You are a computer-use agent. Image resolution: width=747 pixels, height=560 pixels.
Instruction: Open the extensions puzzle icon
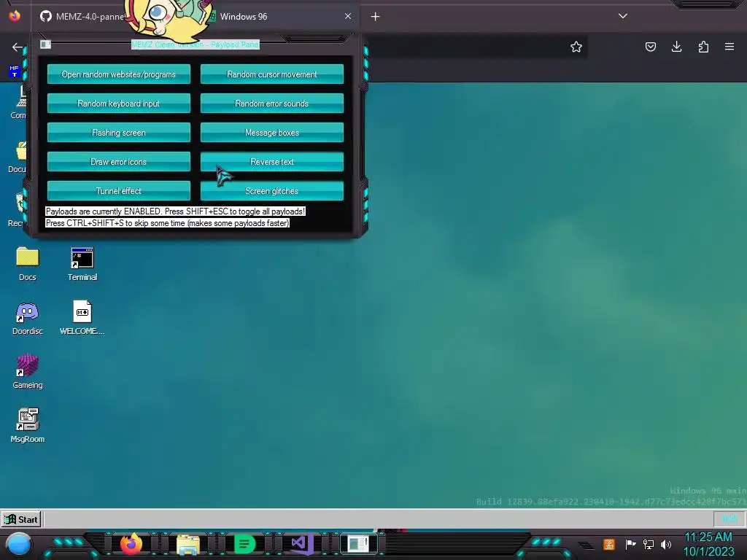coord(703,47)
